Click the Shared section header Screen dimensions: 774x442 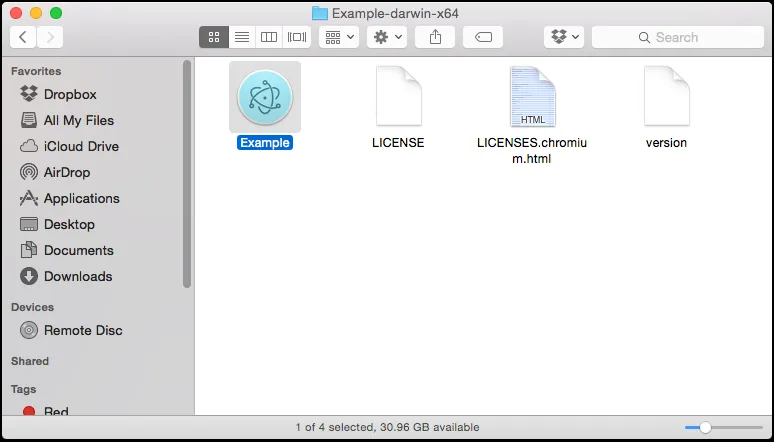[x=30, y=361]
